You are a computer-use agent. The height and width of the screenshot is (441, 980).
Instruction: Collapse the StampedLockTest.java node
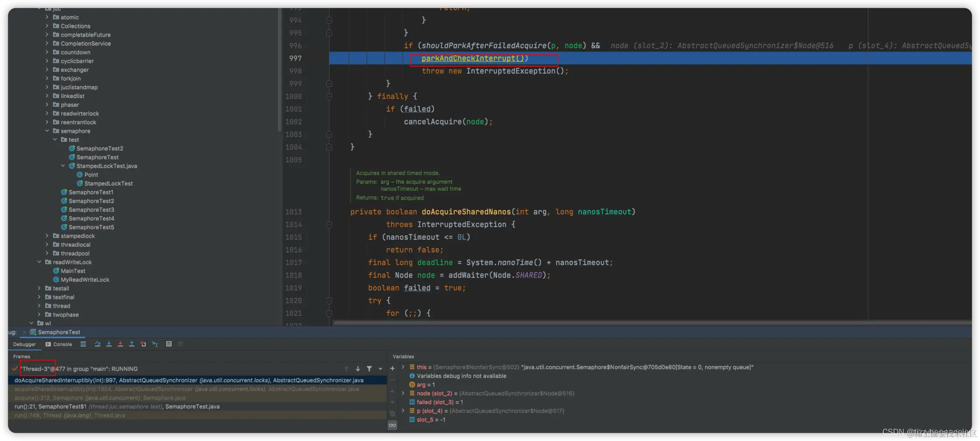[x=63, y=166]
